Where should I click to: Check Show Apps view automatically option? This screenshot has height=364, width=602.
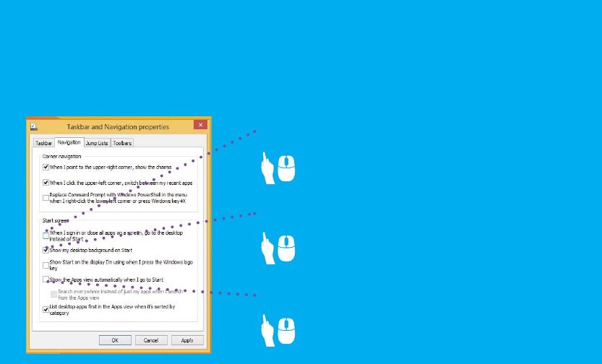pyautogui.click(x=46, y=279)
